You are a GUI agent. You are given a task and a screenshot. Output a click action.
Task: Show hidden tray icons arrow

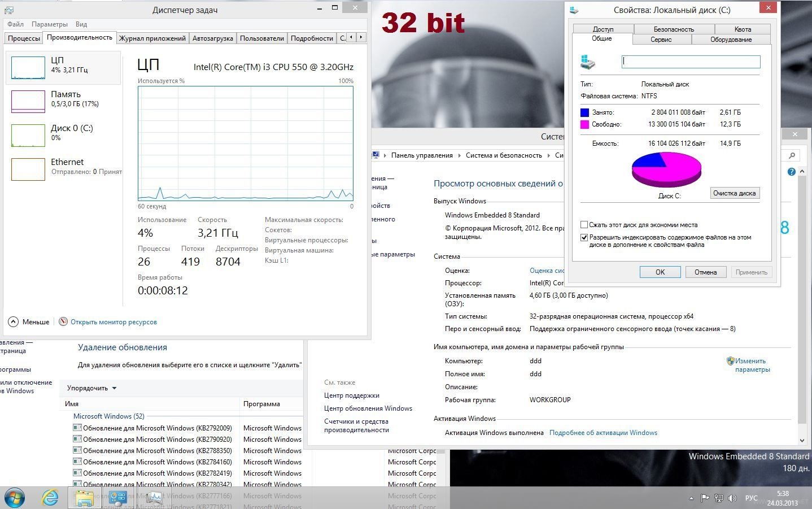coord(692,498)
